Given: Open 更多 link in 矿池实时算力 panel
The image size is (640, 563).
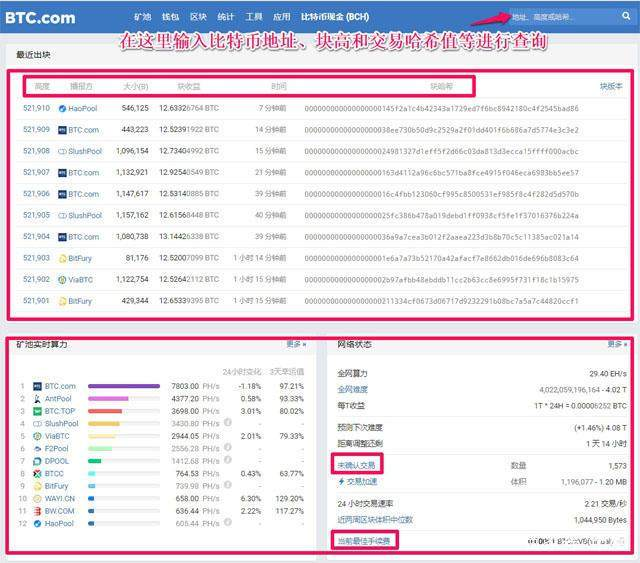Looking at the screenshot, I should point(296,344).
